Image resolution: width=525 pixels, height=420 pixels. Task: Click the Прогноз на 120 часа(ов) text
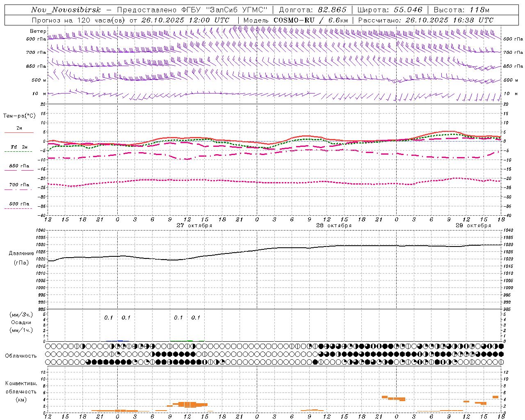click(x=79, y=20)
